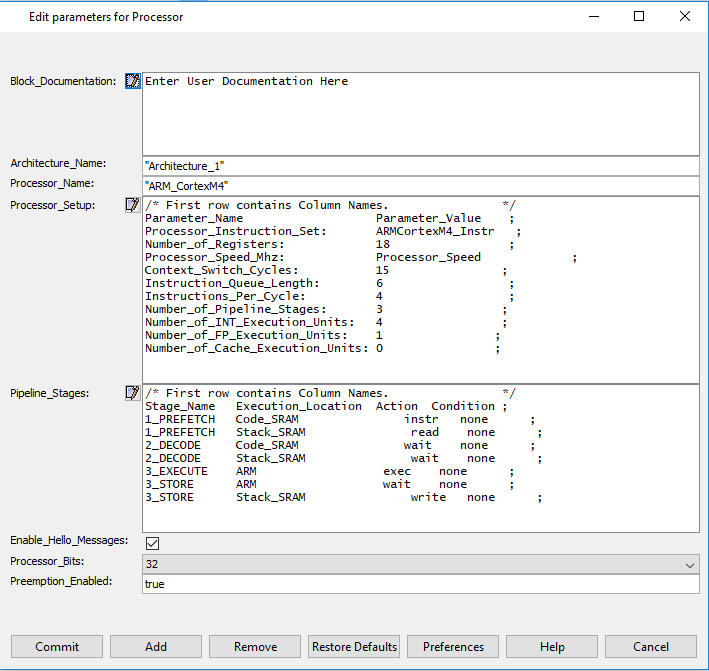This screenshot has height=671, width=709.
Task: Cancel the parameter editing dialog
Action: (651, 647)
